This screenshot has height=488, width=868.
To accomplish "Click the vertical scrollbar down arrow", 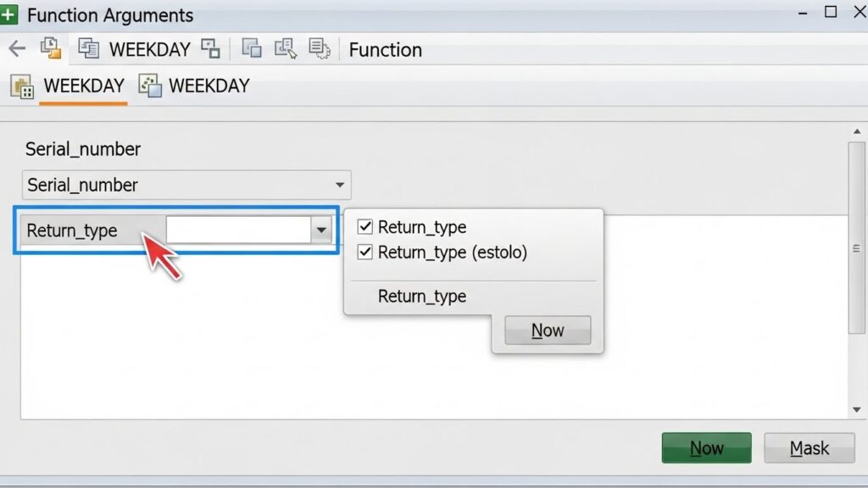I will (x=856, y=410).
